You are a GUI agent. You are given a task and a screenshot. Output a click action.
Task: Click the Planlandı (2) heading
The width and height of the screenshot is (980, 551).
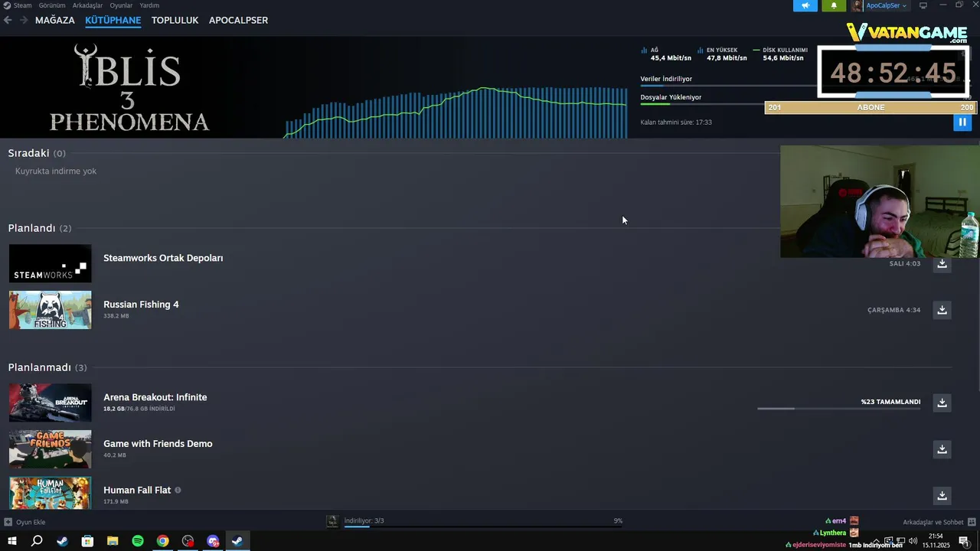tap(40, 228)
